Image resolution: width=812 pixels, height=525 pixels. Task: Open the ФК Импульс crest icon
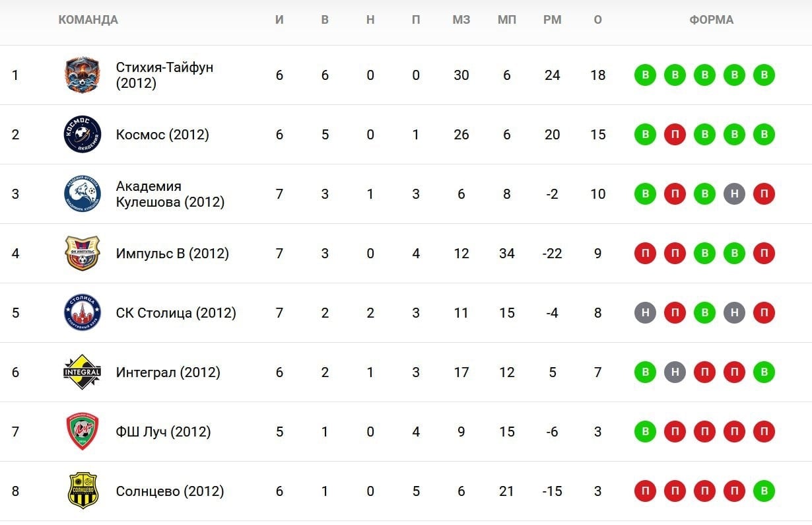click(83, 253)
